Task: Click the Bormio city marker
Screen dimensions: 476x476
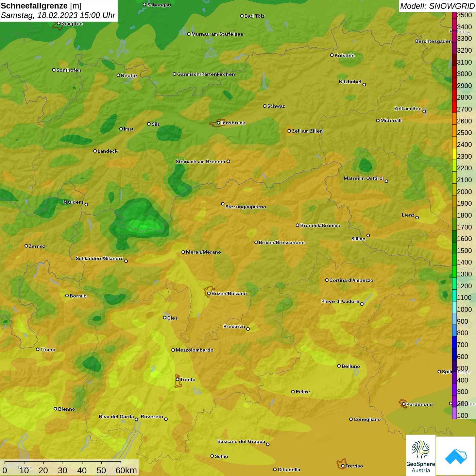Action: click(x=67, y=295)
